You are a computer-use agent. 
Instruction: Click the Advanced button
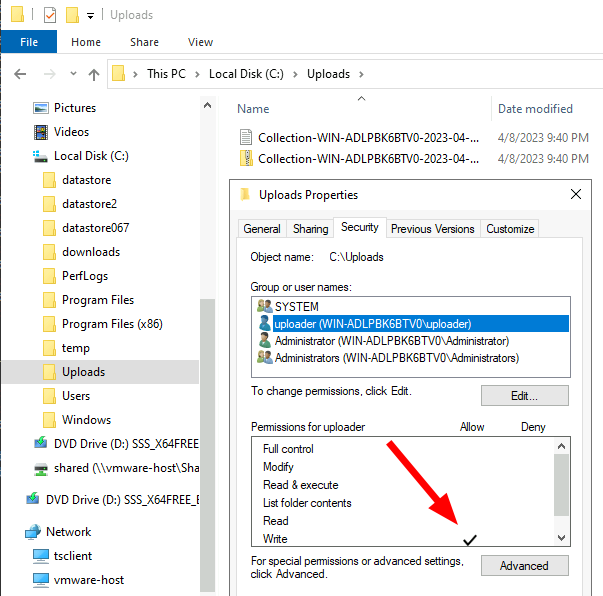click(x=524, y=566)
